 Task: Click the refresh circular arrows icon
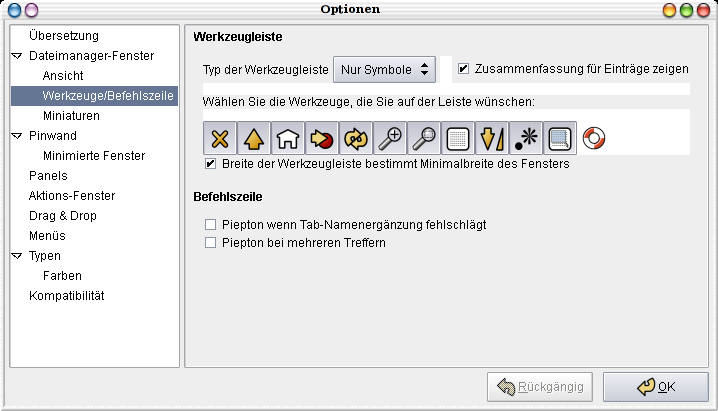[x=356, y=138]
